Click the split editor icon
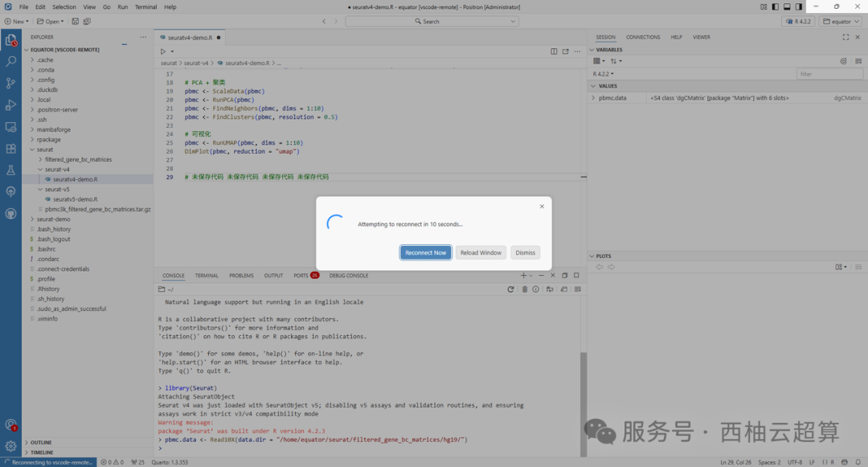868x467 pixels. pos(553,51)
